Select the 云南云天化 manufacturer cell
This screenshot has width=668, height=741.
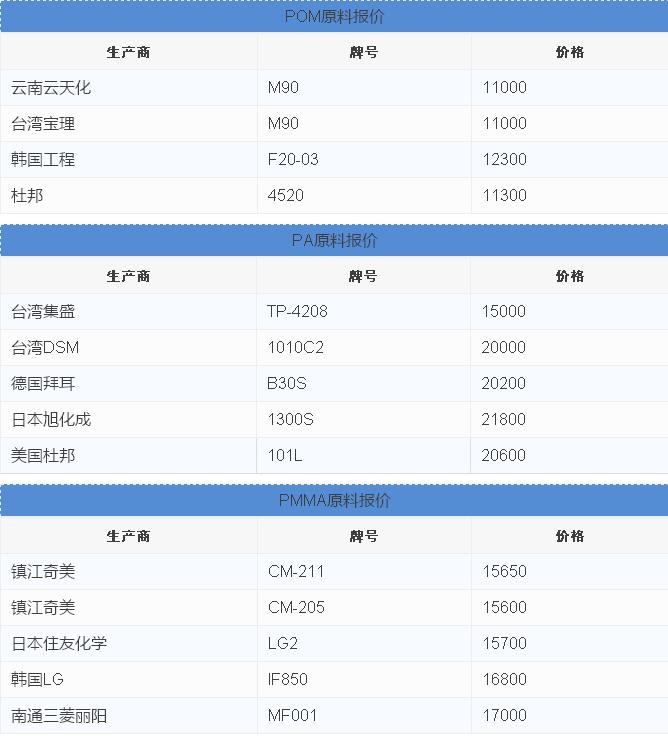click(128, 87)
